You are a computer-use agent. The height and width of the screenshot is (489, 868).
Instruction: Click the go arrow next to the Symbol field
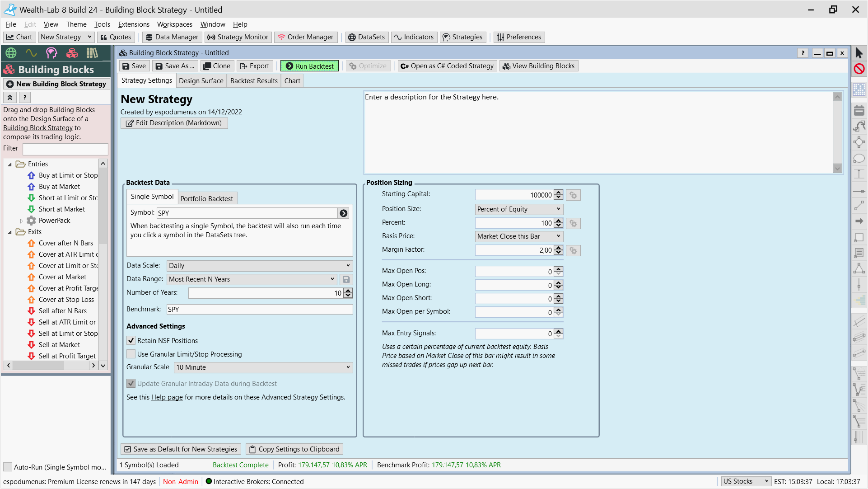click(344, 213)
